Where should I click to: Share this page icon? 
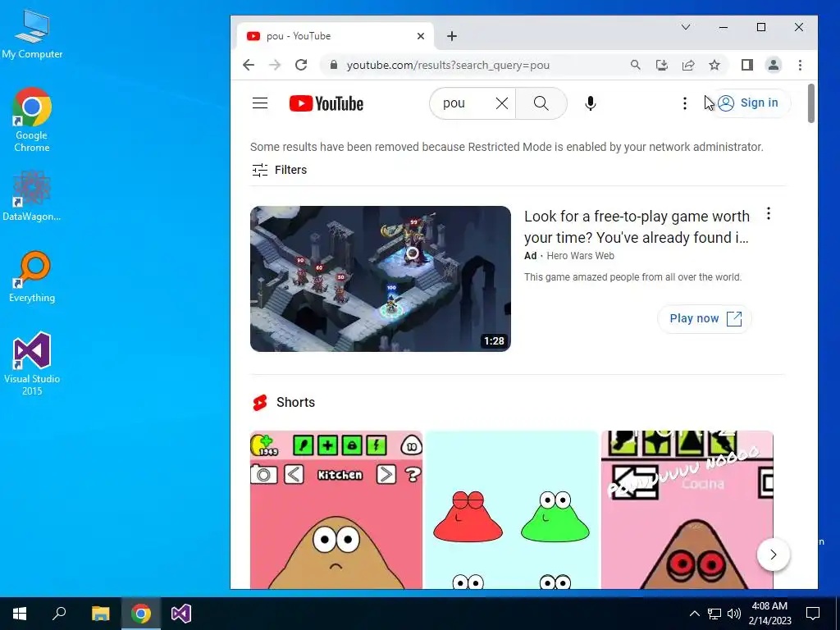pyautogui.click(x=688, y=66)
